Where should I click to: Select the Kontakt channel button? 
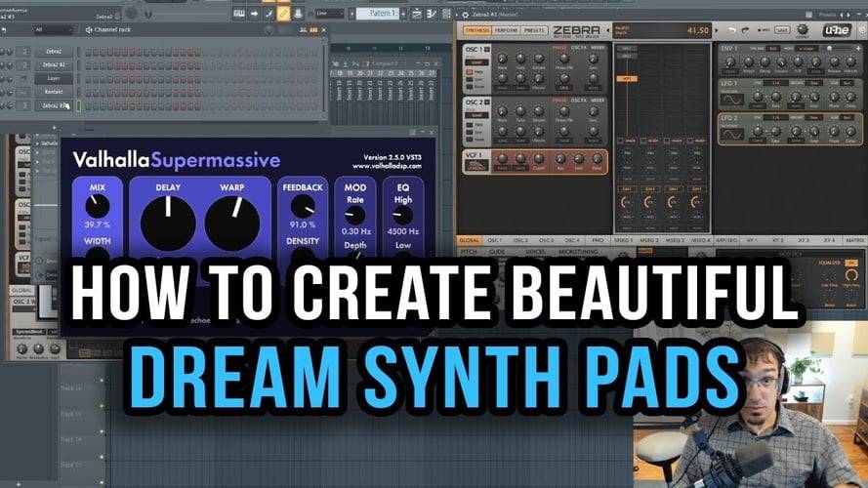point(54,92)
